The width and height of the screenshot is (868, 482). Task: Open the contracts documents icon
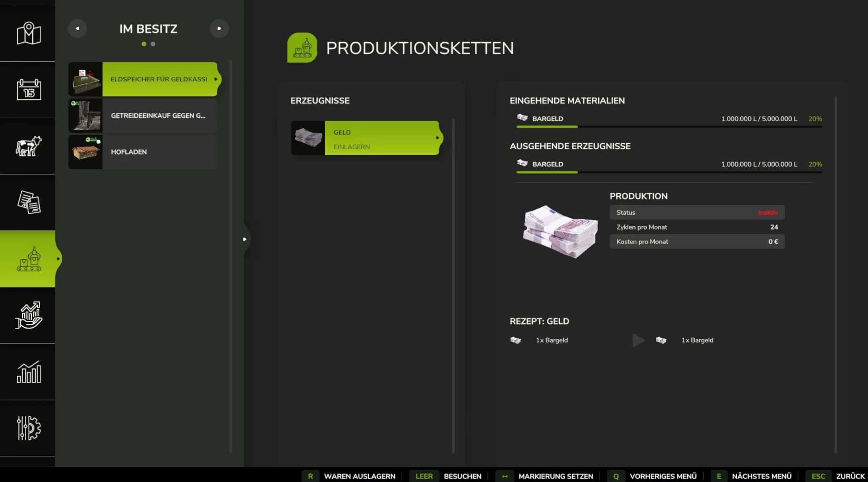point(28,202)
